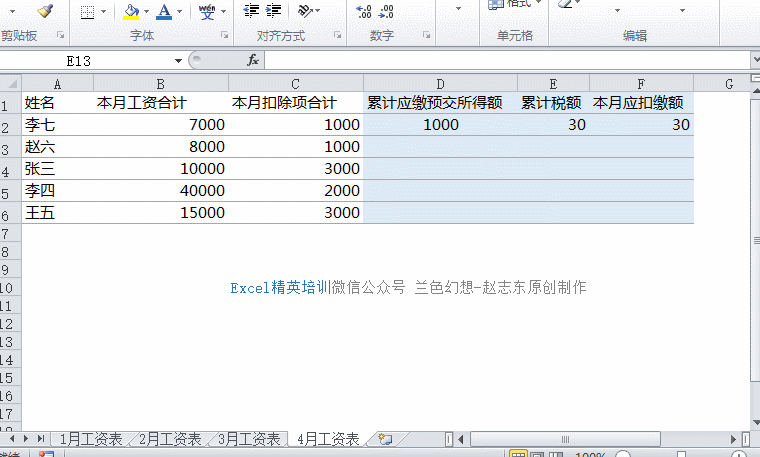Image resolution: width=760 pixels, height=457 pixels.
Task: Click cell containing 王五
Action: pyautogui.click(x=57, y=212)
